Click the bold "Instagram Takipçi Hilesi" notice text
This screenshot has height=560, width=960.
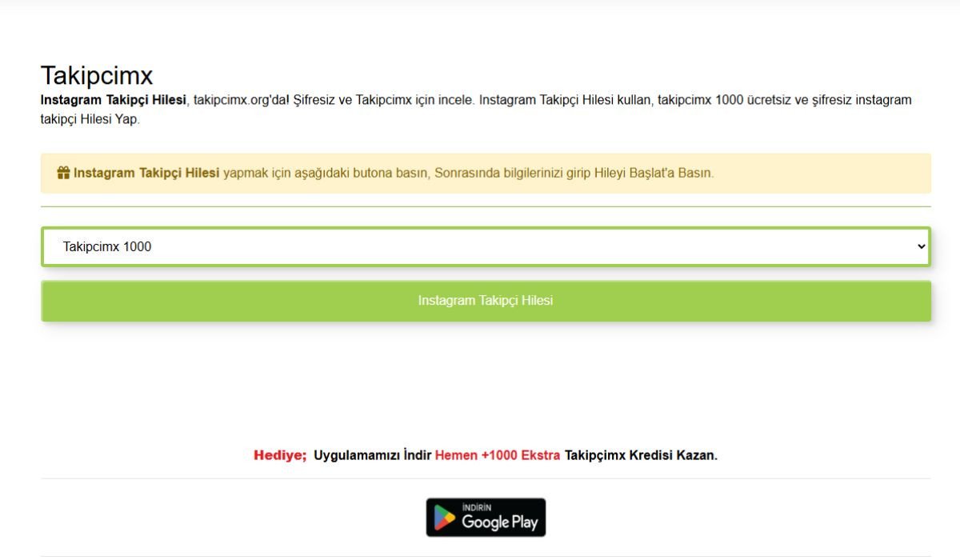146,173
